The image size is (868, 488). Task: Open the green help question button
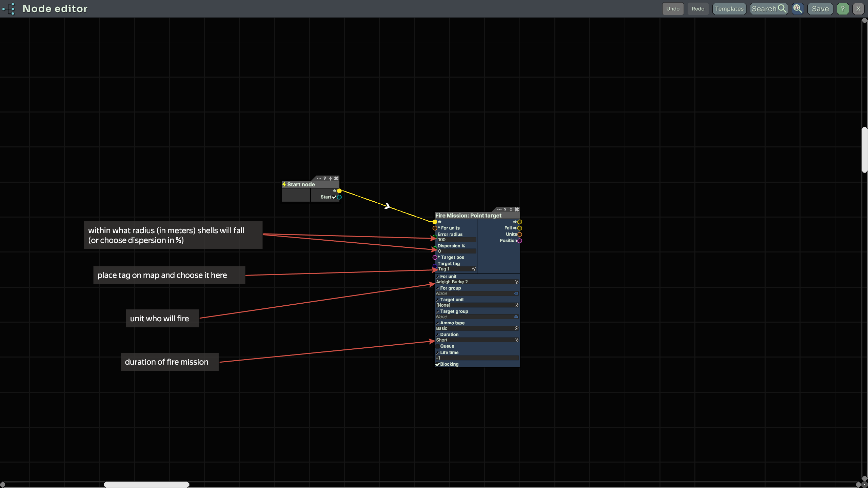[843, 9]
